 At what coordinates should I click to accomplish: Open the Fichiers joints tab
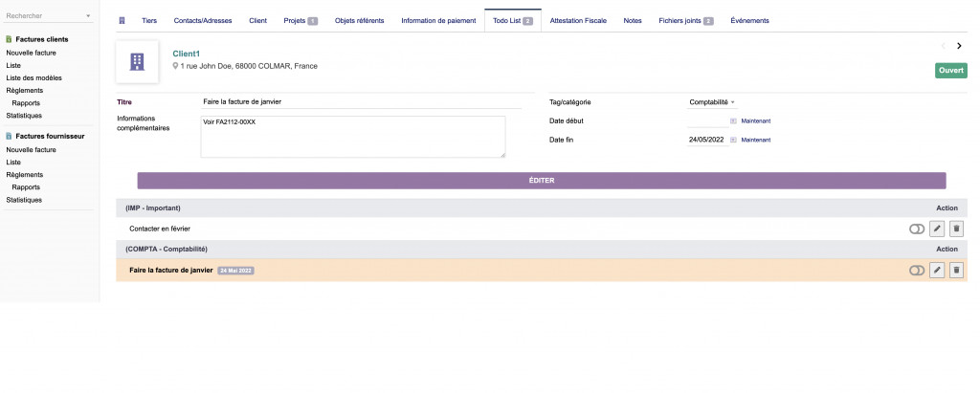pos(685,21)
